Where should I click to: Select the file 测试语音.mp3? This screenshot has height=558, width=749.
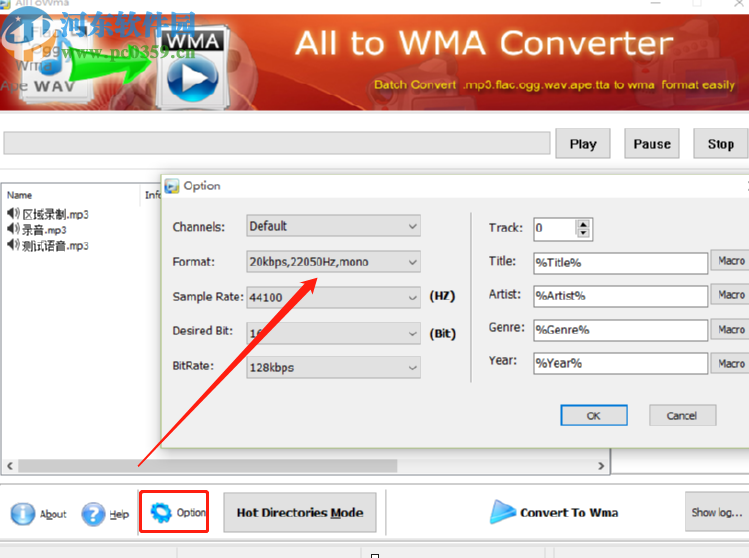coord(55,246)
